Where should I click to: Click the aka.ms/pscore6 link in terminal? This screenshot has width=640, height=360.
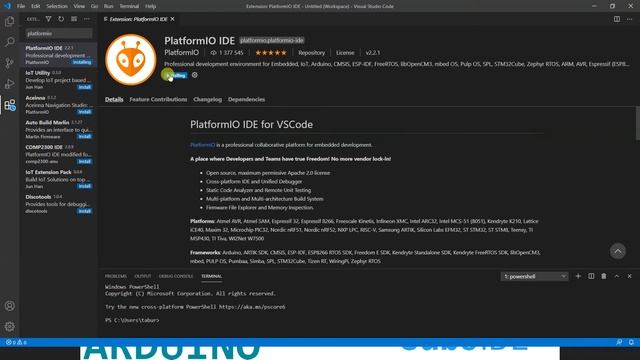(252, 307)
